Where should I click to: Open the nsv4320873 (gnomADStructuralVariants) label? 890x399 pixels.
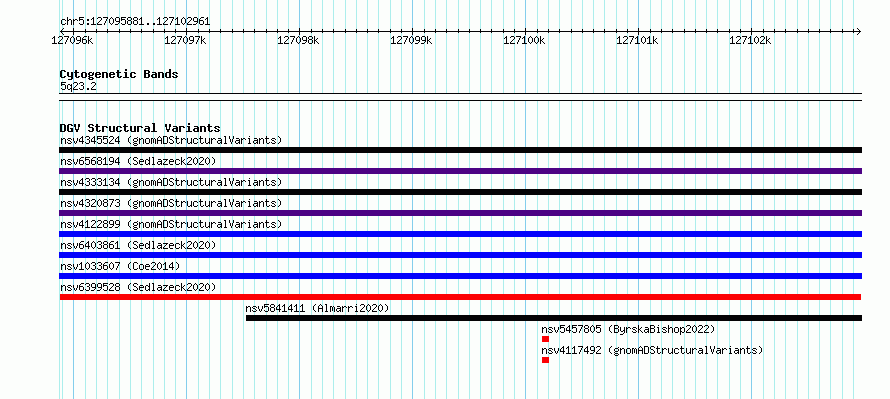(171, 203)
